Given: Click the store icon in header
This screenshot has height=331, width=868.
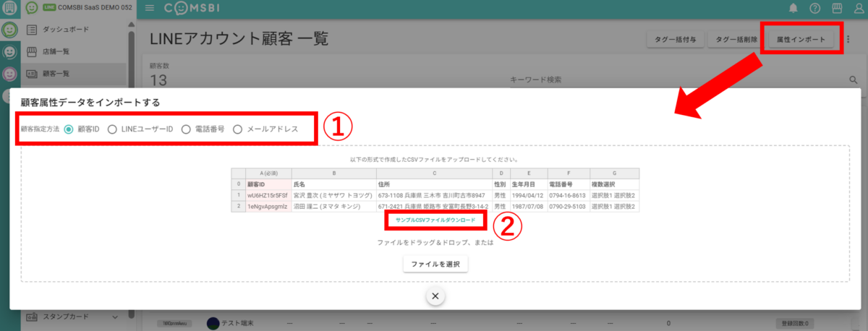Looking at the screenshot, I should click(x=837, y=8).
